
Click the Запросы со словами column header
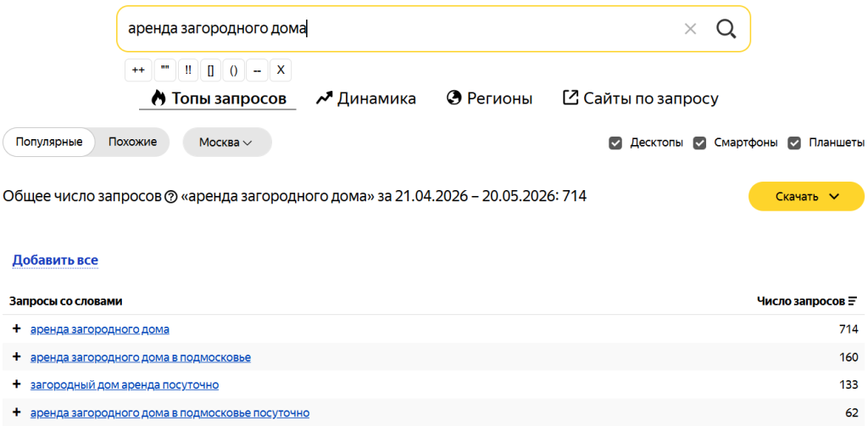pos(66,301)
